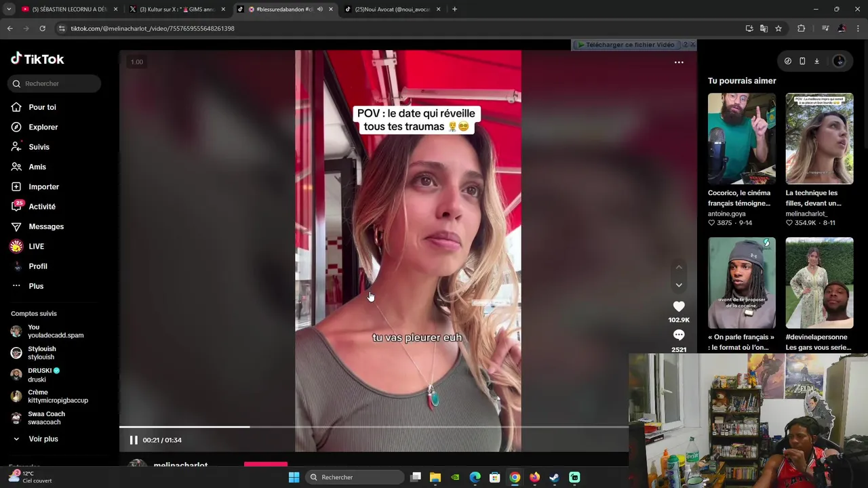View site information icon in address bar
Image resolution: width=868 pixels, height=488 pixels.
click(62, 28)
